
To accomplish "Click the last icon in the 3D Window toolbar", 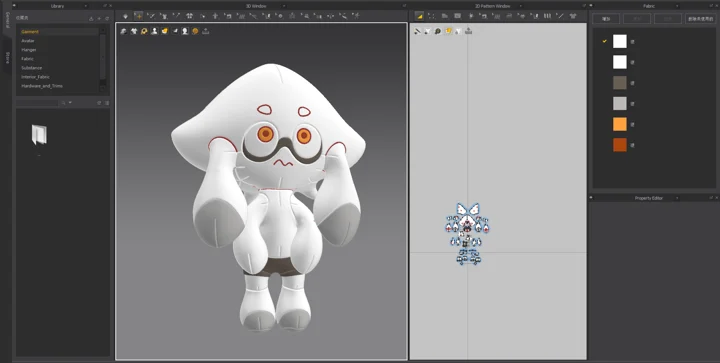I will pyautogui.click(x=356, y=16).
